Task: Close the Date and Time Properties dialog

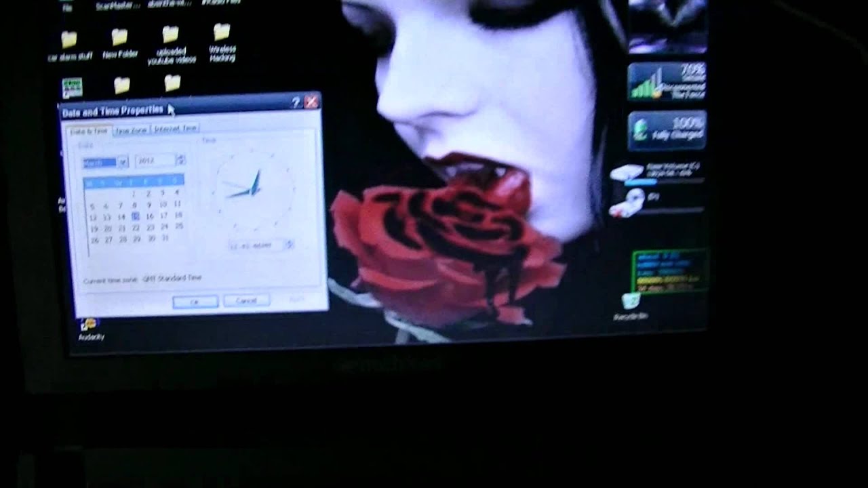Action: point(311,102)
